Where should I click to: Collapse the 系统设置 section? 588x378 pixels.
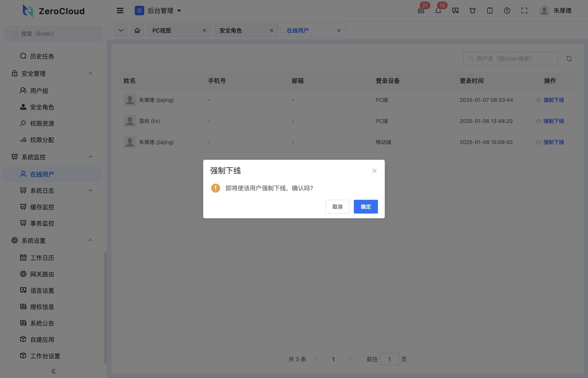[x=90, y=240]
